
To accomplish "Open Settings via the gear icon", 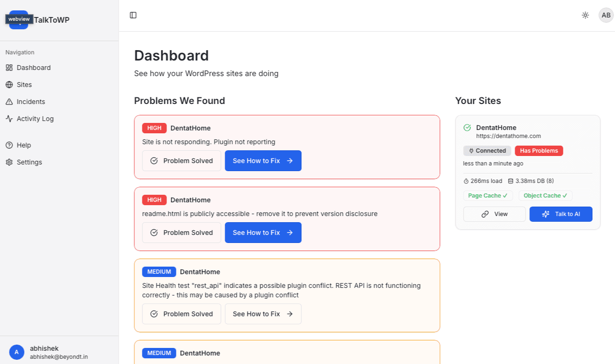I will coord(9,162).
